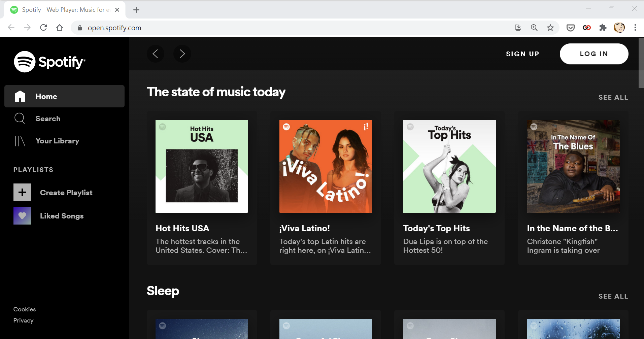Click the LOG IN button
The width and height of the screenshot is (644, 339).
[594, 54]
